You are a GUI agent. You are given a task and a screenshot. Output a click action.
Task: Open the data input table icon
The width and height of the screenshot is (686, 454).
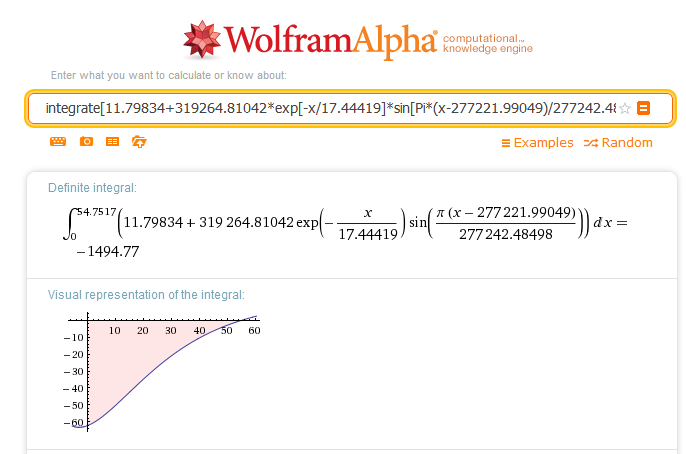[112, 141]
